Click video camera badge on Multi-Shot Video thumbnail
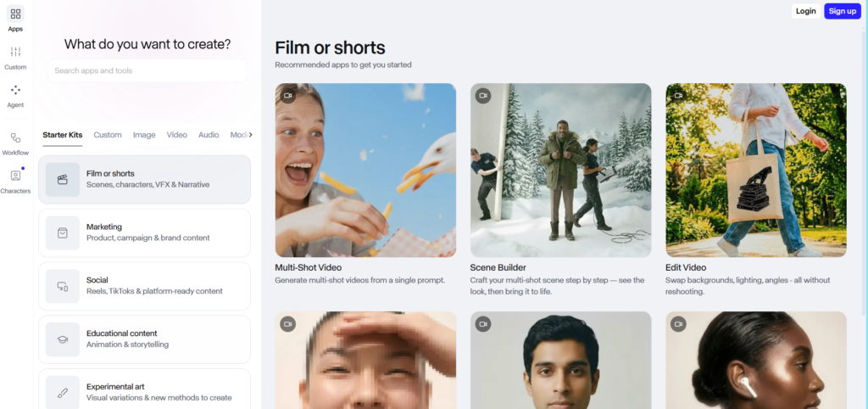 (x=288, y=95)
